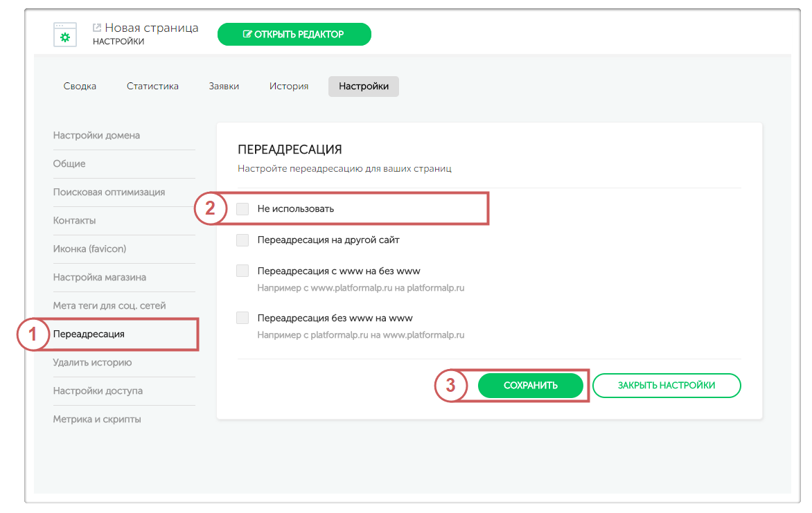Toggle Переадресация с www на без www

point(242,271)
